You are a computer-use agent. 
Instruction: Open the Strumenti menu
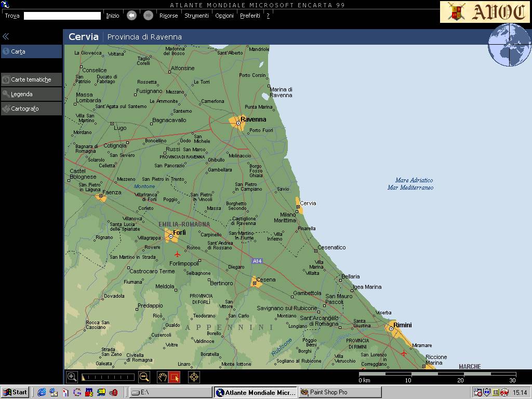coord(196,16)
